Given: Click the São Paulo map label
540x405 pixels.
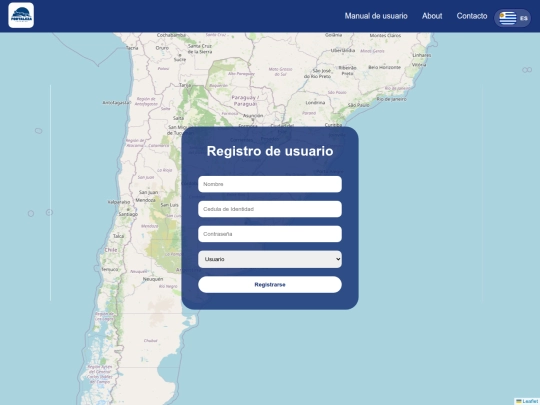Looking at the screenshot, I should tap(358, 105).
